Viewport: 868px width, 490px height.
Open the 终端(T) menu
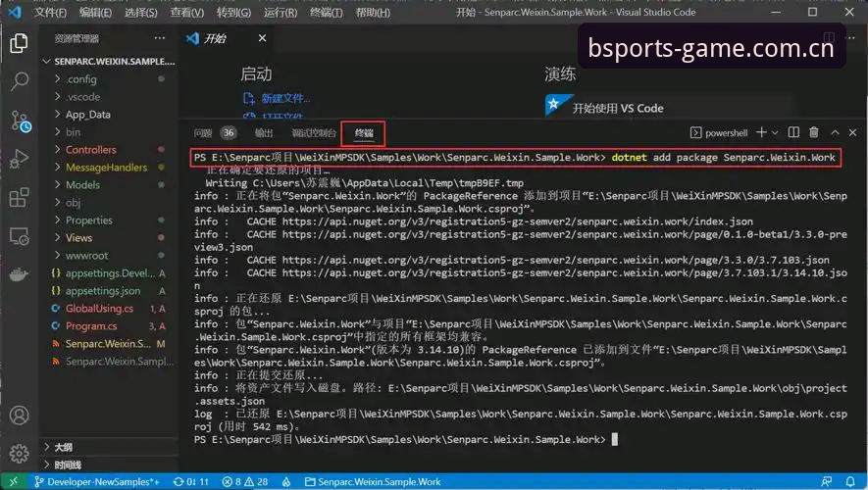pos(326,12)
